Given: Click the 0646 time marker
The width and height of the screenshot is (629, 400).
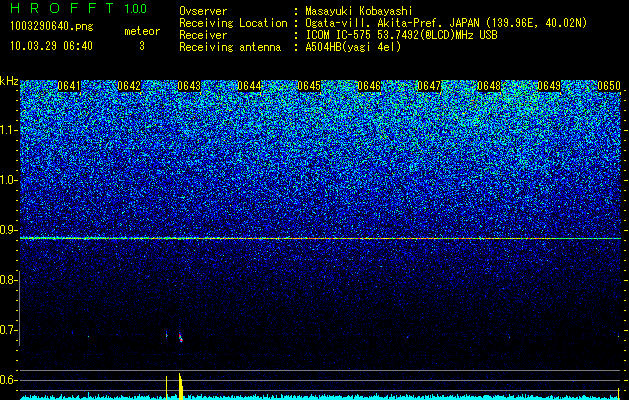Looking at the screenshot, I should click(369, 86).
